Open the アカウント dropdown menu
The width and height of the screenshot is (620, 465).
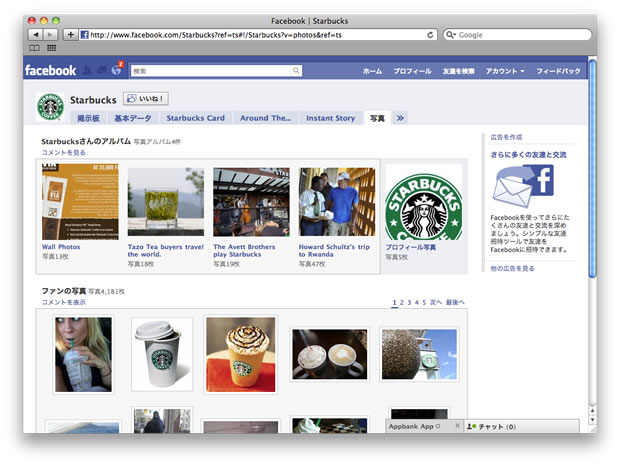505,71
